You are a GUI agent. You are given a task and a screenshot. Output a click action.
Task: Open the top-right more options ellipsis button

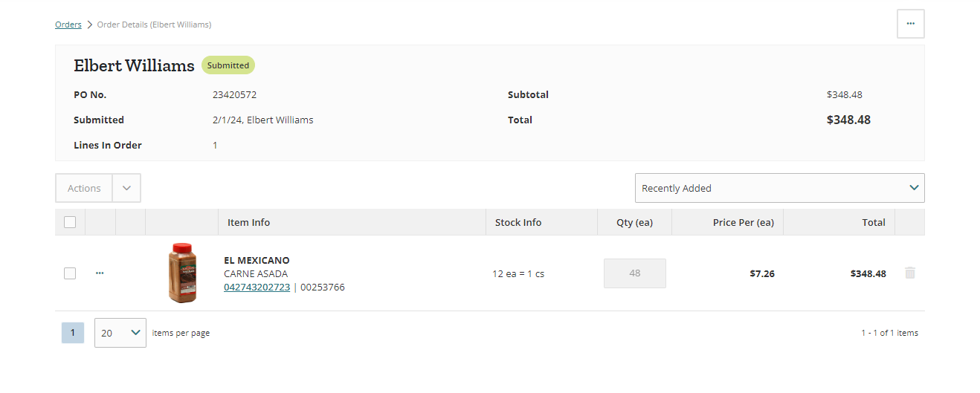click(910, 24)
